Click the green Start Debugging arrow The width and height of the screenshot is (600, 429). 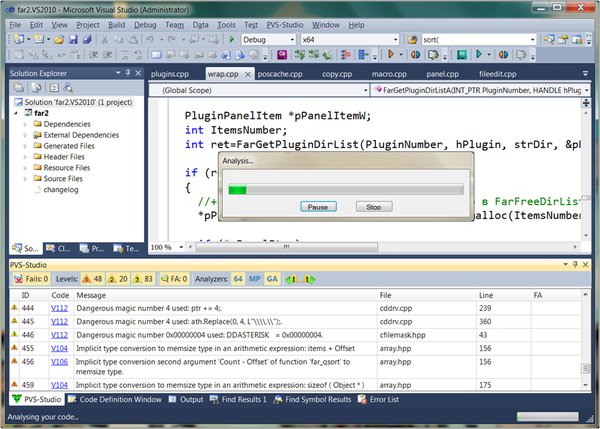point(232,39)
